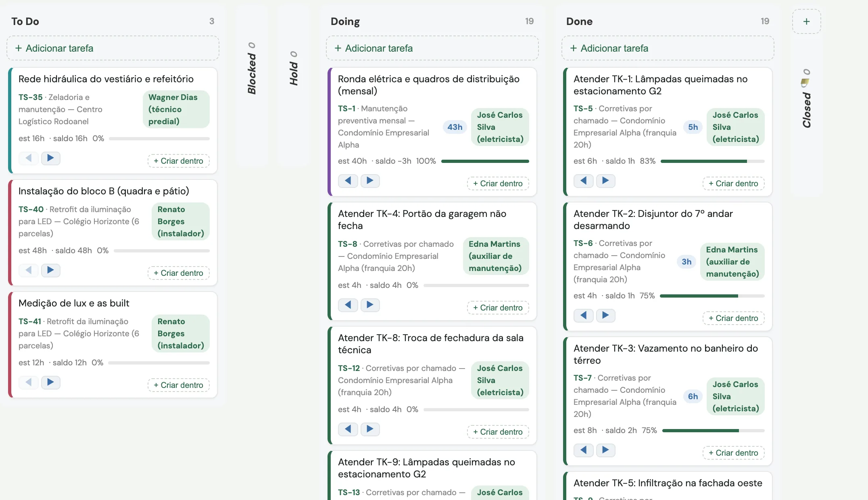This screenshot has height=500, width=868.
Task: Click Criar dentro on TK-2 Disjuntor card
Action: click(x=734, y=318)
